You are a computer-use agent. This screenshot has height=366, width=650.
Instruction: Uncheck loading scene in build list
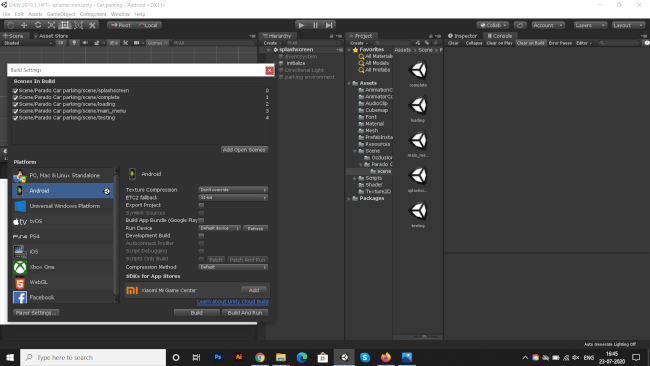[x=15, y=104]
